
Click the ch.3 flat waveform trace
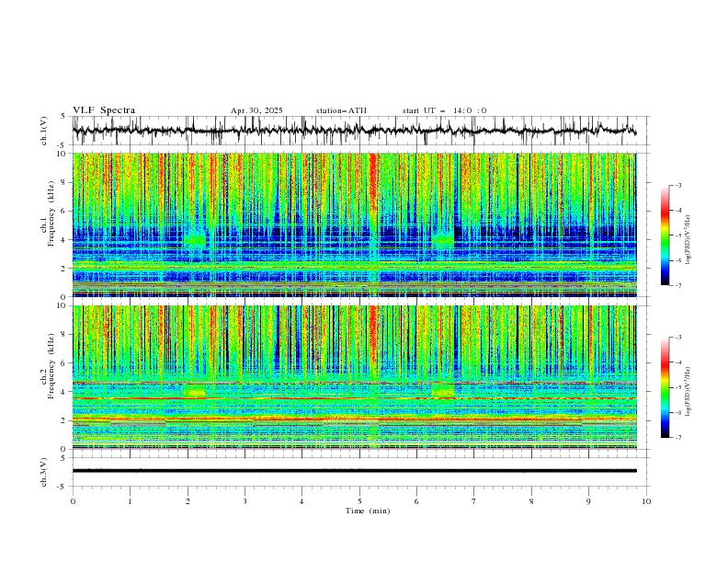tap(354, 471)
